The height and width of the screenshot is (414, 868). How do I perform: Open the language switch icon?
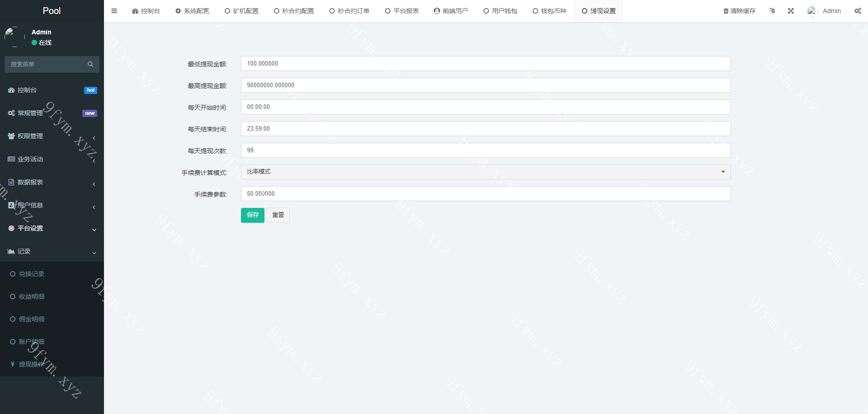[x=772, y=11]
